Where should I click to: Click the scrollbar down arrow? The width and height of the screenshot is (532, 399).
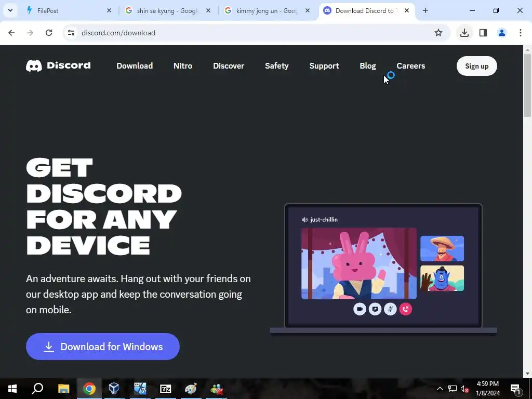(x=527, y=374)
